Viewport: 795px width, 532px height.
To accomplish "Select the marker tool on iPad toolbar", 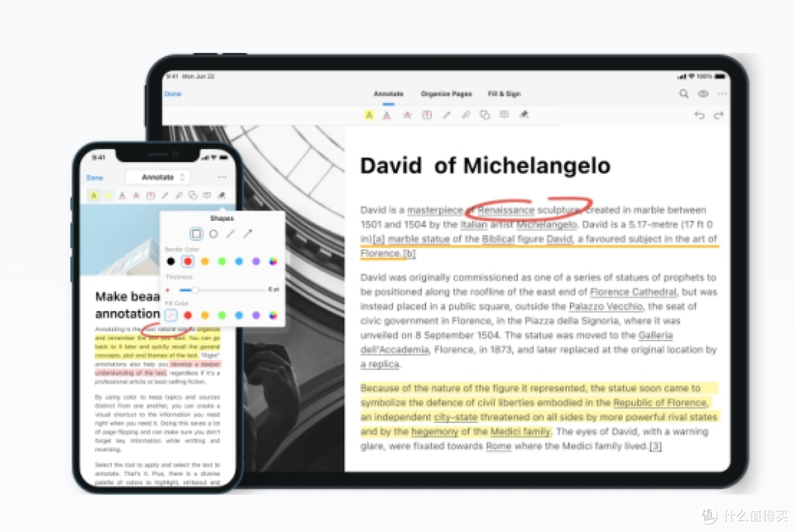I will [466, 115].
